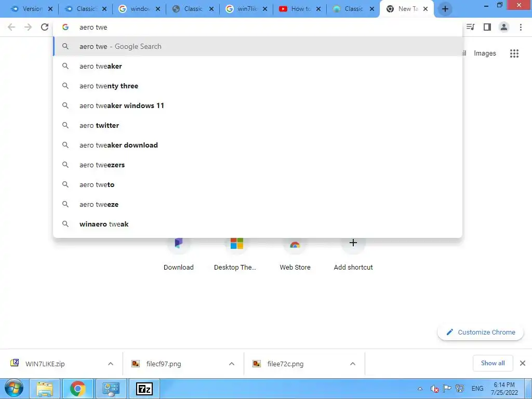This screenshot has width=532, height=399.
Task: Close the New Tab tab
Action: tap(425, 9)
